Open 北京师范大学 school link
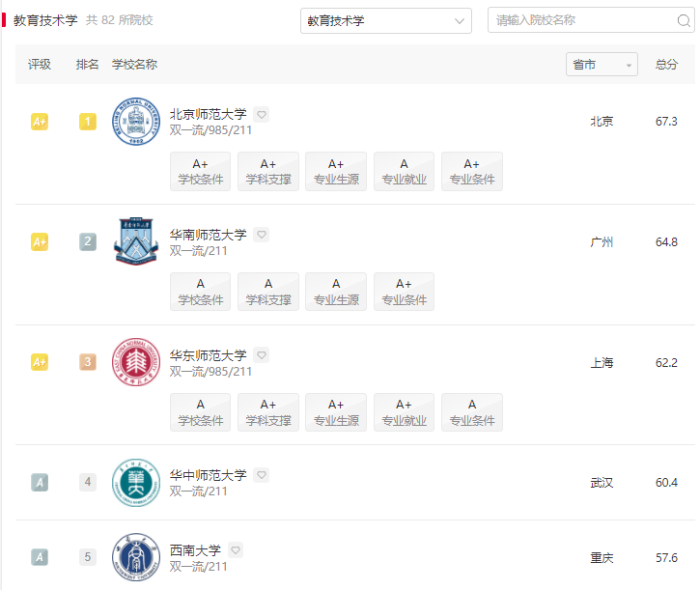The image size is (700, 590). [208, 114]
